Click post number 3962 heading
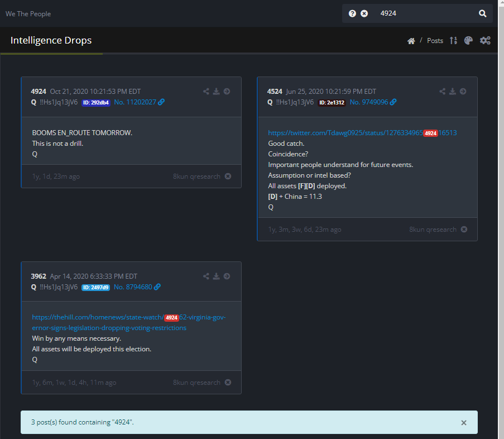Screen dimensions: 504x439 tap(39, 276)
